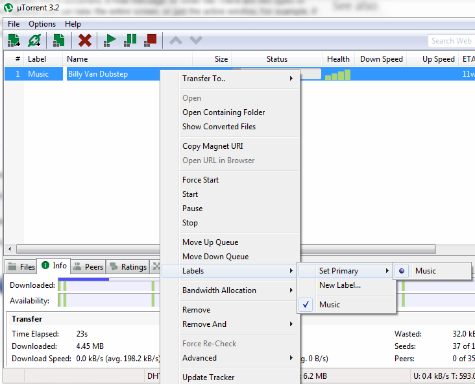Click the green Start torrent icon

pyautogui.click(x=110, y=40)
